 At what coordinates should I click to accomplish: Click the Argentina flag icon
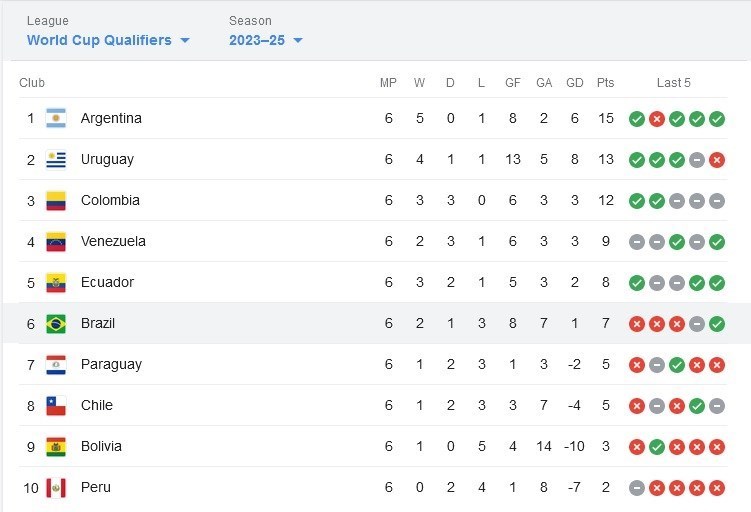(56, 118)
